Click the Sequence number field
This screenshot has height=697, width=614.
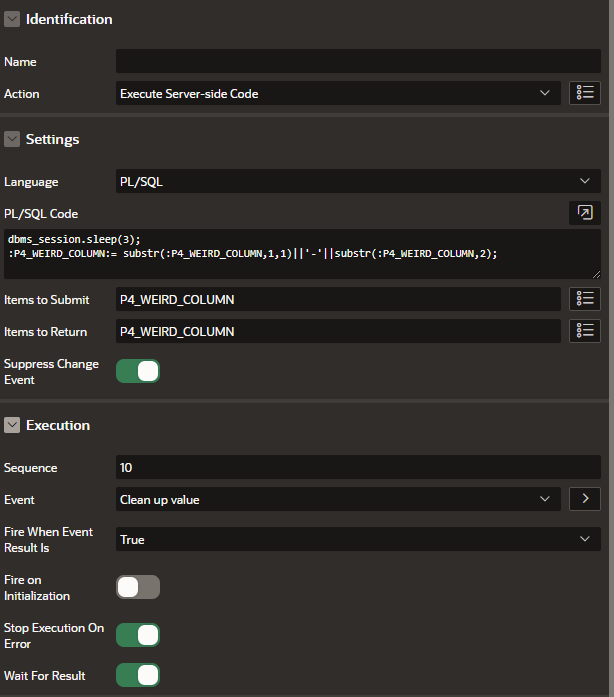tap(357, 467)
